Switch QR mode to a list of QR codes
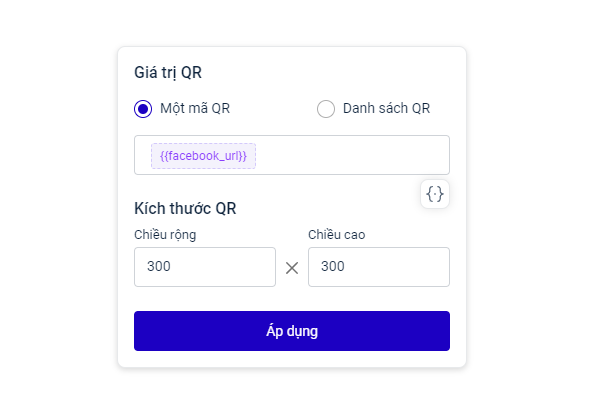The height and width of the screenshot is (415, 589). (326, 109)
